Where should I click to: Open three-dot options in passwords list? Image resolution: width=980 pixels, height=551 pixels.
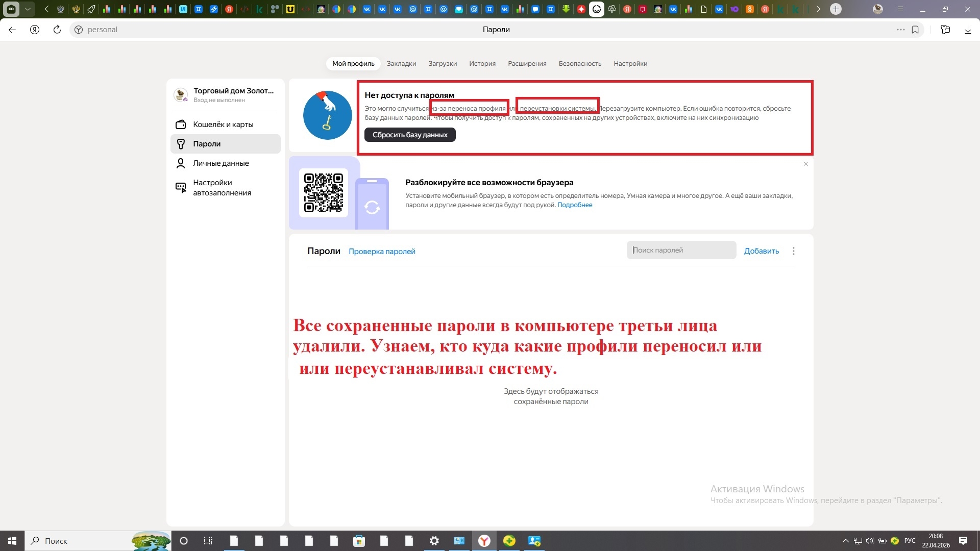pos(793,251)
